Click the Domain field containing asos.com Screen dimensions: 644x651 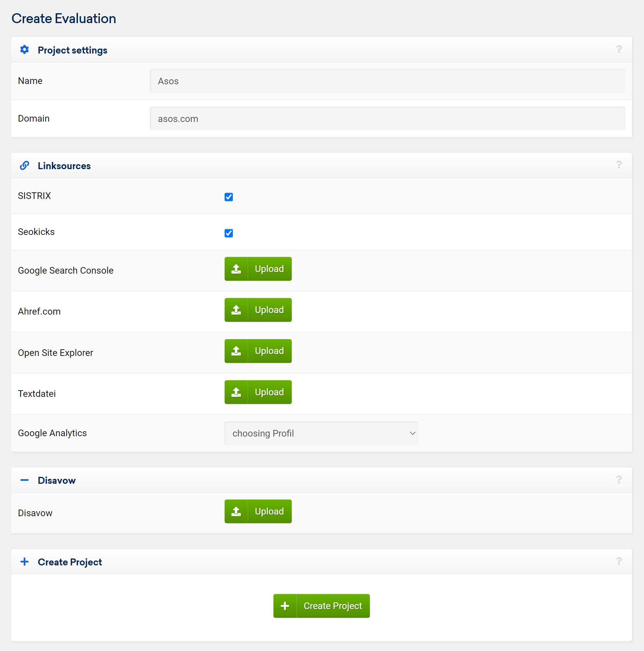click(x=387, y=119)
